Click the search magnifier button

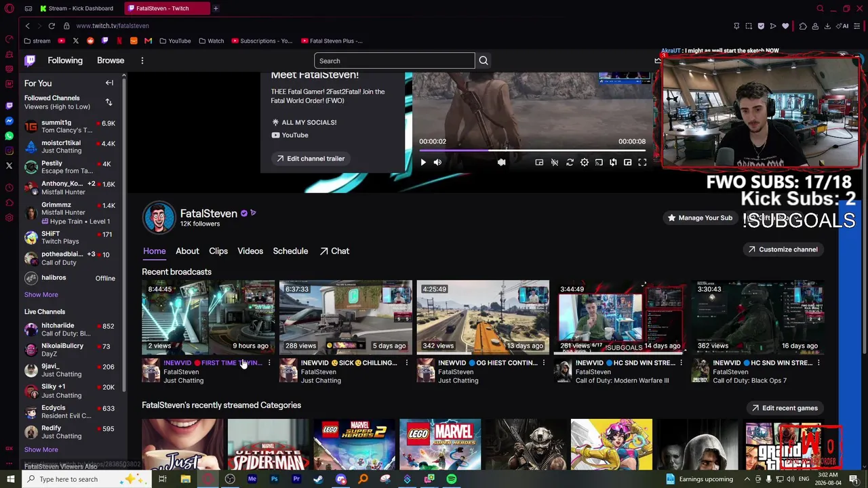pos(484,61)
